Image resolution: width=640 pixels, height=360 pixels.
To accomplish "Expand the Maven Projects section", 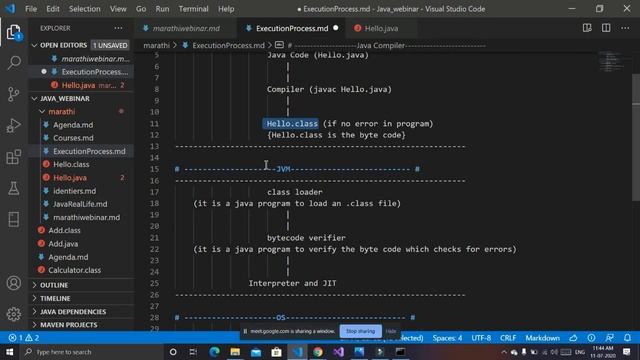I will 81,325.
